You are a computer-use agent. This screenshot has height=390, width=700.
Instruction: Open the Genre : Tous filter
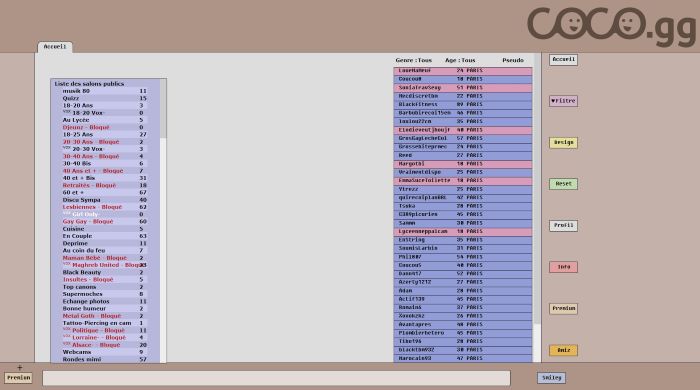413,60
